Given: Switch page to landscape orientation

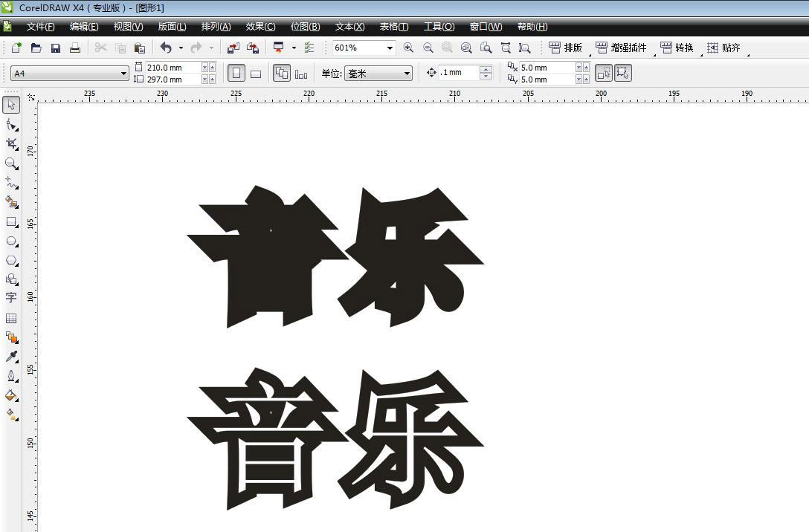Looking at the screenshot, I should pyautogui.click(x=256, y=74).
